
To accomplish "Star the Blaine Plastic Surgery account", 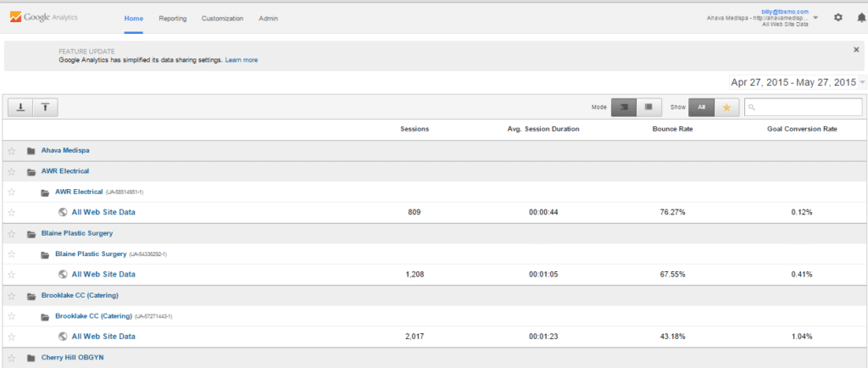I will tap(12, 233).
